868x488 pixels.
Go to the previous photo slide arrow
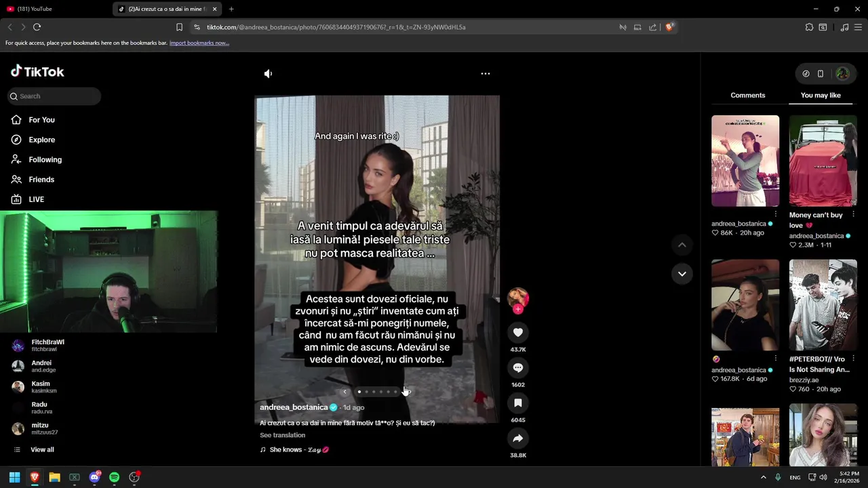coord(344,392)
